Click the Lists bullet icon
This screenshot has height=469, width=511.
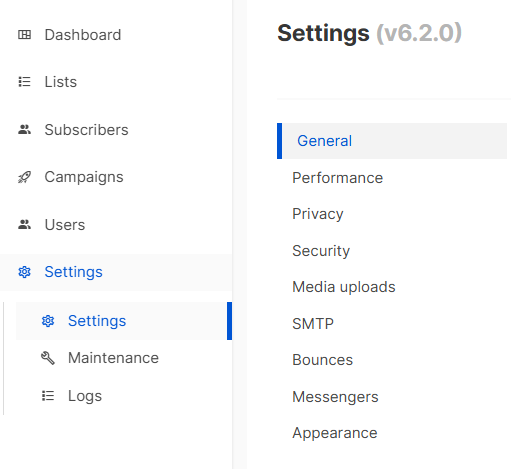point(24,82)
